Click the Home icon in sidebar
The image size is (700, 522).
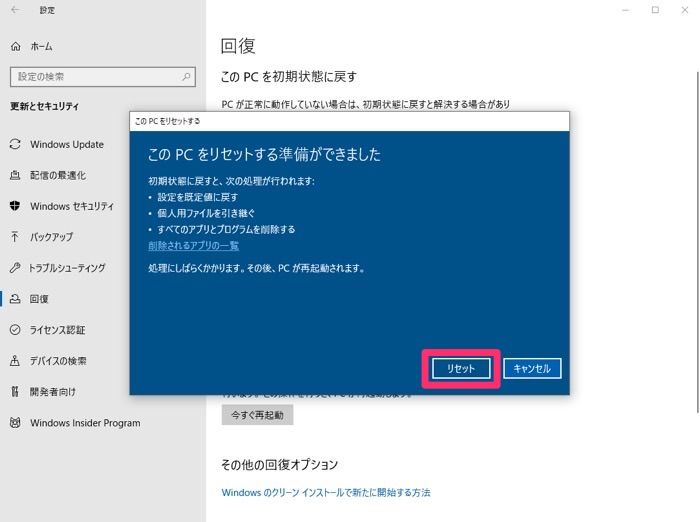(16, 46)
